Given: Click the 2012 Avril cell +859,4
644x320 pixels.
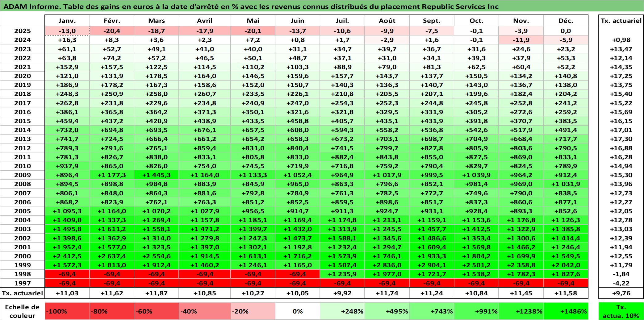Looking at the screenshot, I should [205, 148].
